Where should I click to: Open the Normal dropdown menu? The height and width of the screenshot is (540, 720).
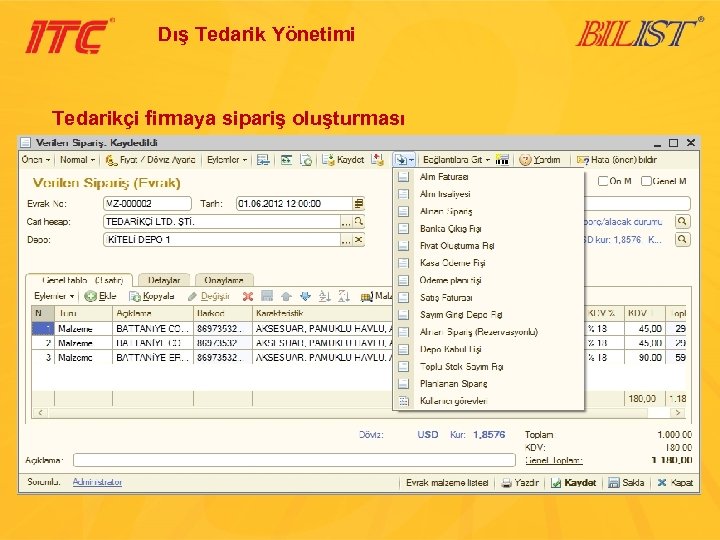(x=78, y=160)
